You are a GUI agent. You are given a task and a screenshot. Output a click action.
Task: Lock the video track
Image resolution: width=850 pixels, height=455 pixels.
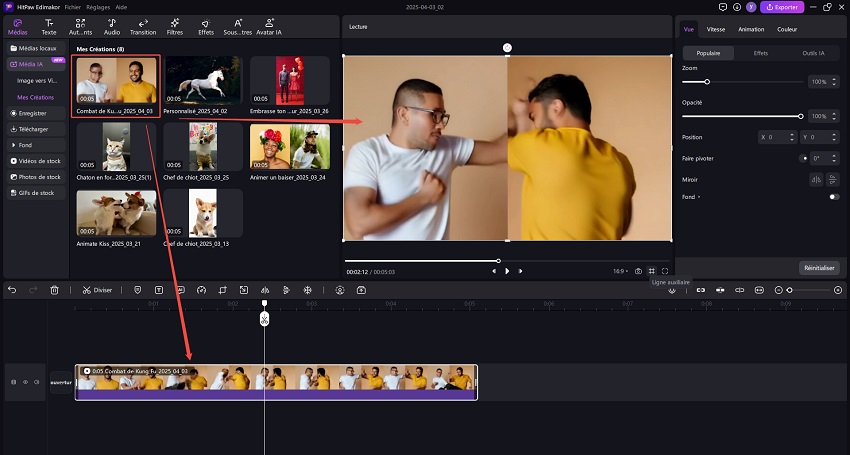pyautogui.click(x=14, y=382)
